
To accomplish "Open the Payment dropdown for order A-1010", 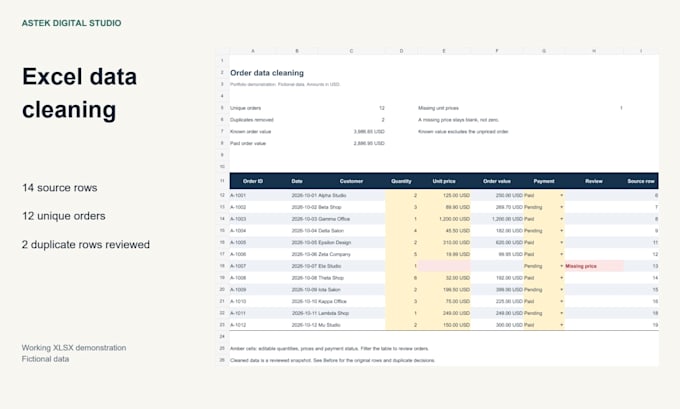I will pyautogui.click(x=562, y=301).
